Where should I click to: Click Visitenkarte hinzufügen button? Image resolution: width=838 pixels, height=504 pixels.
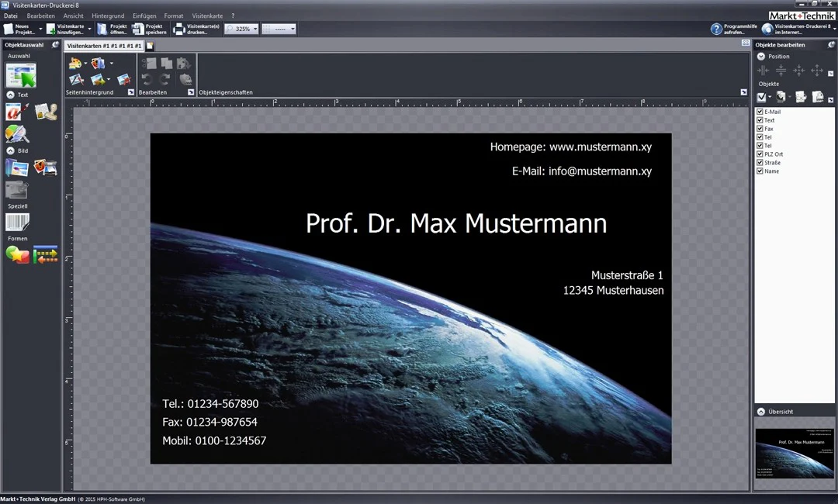coord(68,29)
